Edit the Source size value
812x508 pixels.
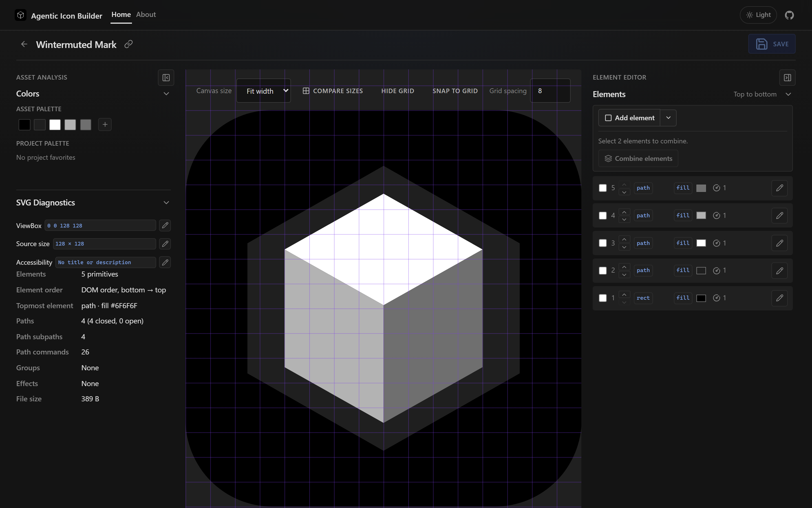coord(165,244)
